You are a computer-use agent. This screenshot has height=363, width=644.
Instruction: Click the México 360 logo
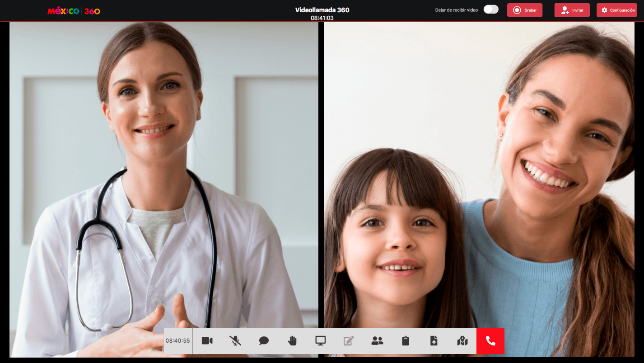(74, 11)
